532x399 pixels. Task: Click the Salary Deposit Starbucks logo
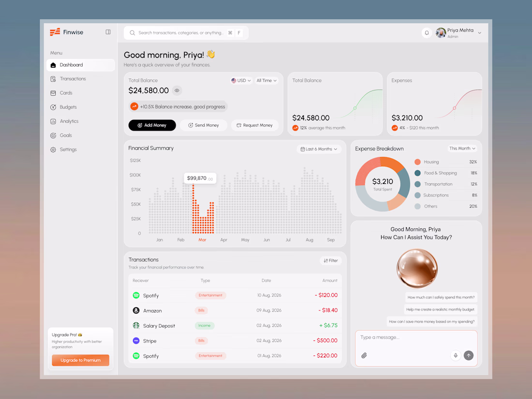pos(136,325)
